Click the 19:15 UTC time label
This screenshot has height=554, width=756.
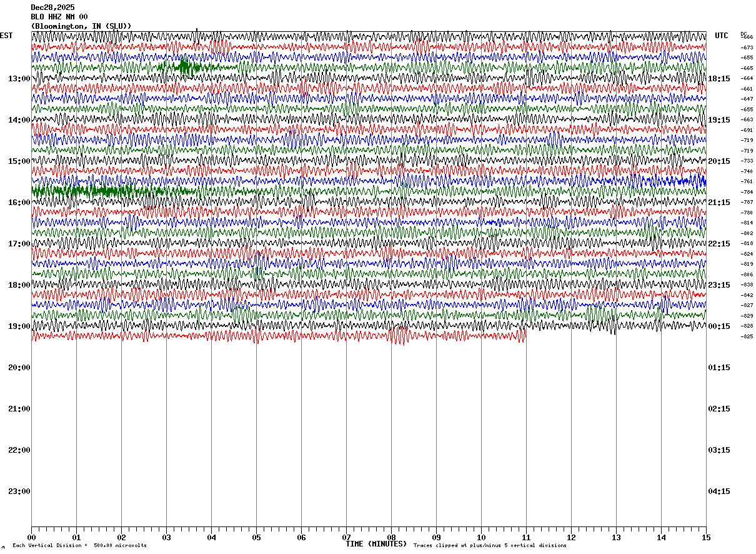(719, 120)
